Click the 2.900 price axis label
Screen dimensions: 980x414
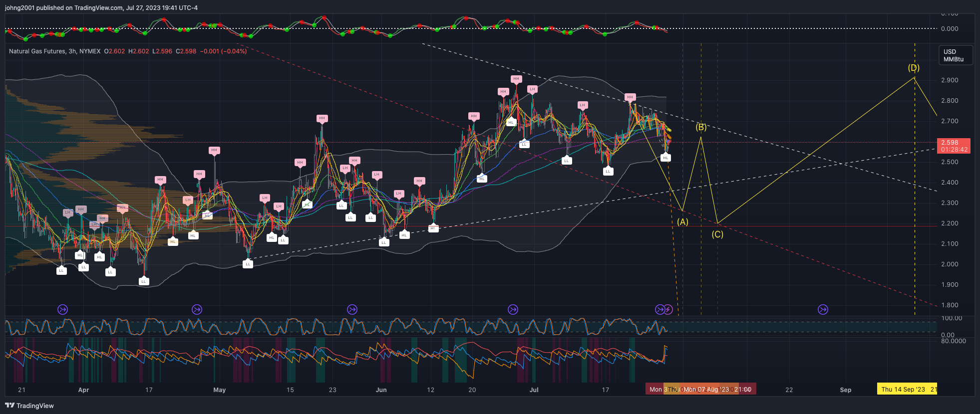(x=950, y=80)
